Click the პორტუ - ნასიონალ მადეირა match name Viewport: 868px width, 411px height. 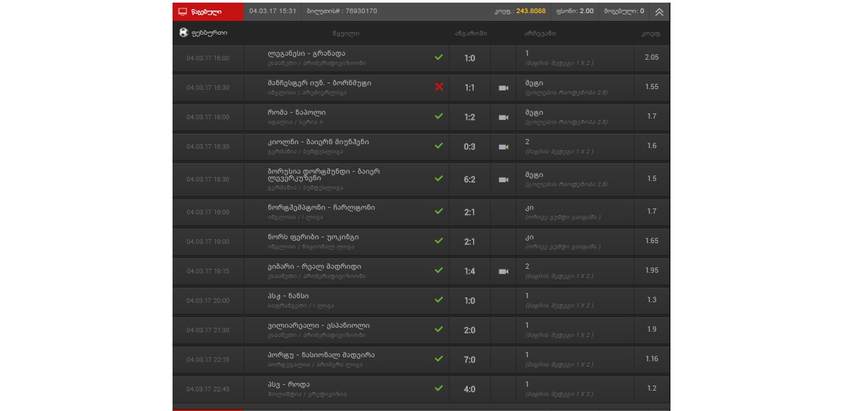pyautogui.click(x=321, y=355)
